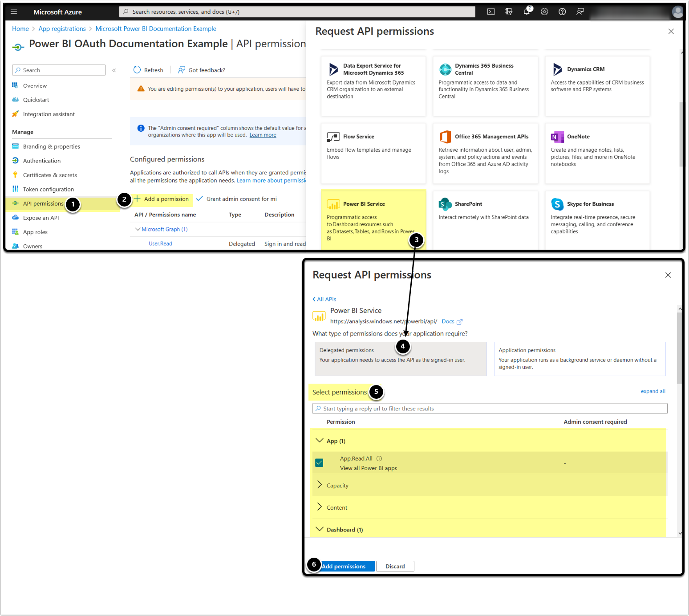Screen dimensions: 689x616
Task: Click the SharePoint logo icon
Action: pyautogui.click(x=445, y=204)
